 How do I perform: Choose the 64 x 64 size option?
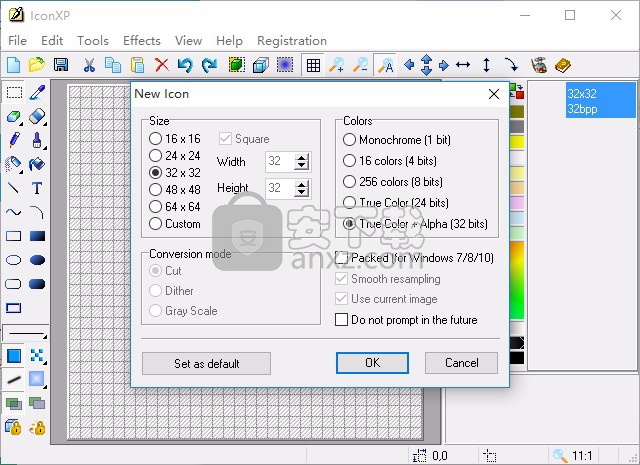tap(175, 207)
